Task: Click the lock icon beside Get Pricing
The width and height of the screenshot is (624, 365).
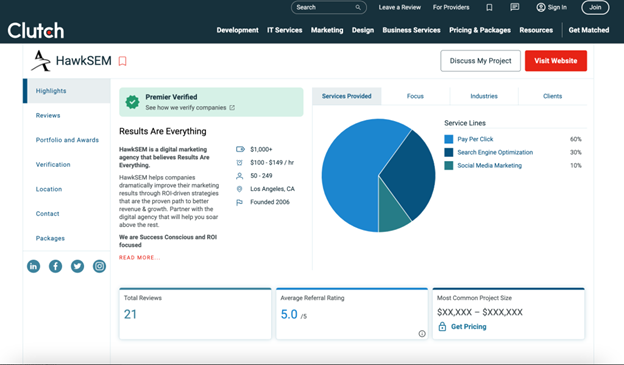Action: click(442, 326)
